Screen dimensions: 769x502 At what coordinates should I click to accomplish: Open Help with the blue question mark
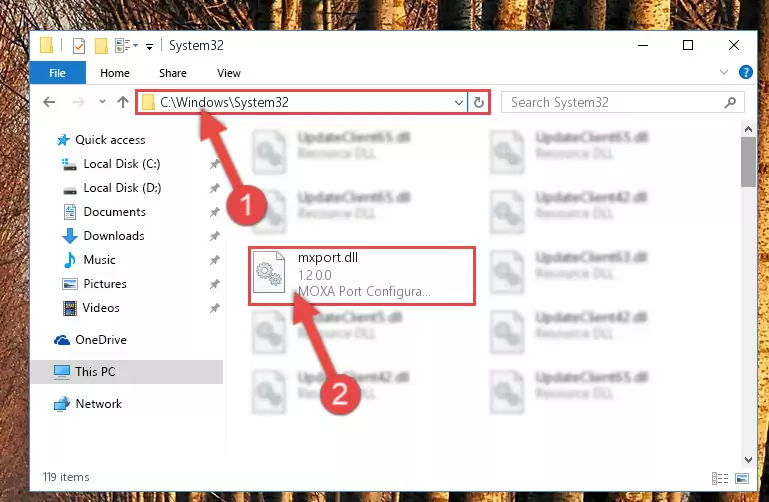click(x=745, y=72)
